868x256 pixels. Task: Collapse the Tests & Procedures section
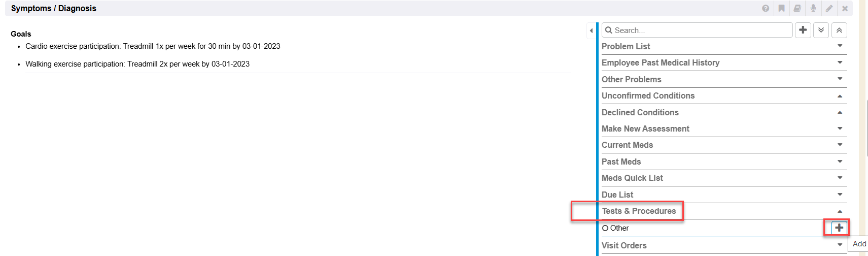[x=840, y=211]
